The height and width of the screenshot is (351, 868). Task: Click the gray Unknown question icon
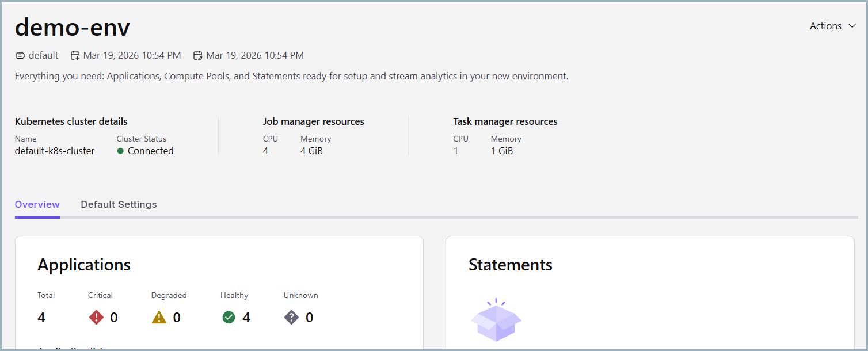point(292,317)
